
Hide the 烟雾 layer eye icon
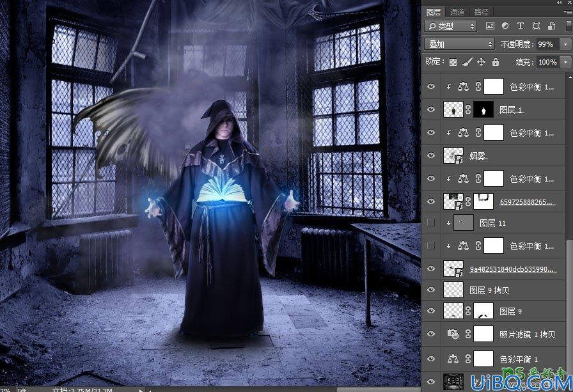(431, 155)
